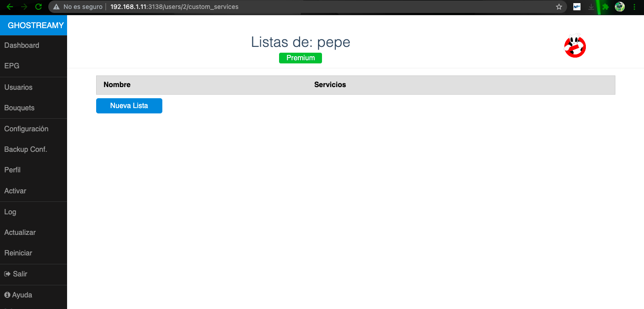The image size is (644, 309).
Task: Open the Bouquets sidebar section
Action: [x=19, y=108]
